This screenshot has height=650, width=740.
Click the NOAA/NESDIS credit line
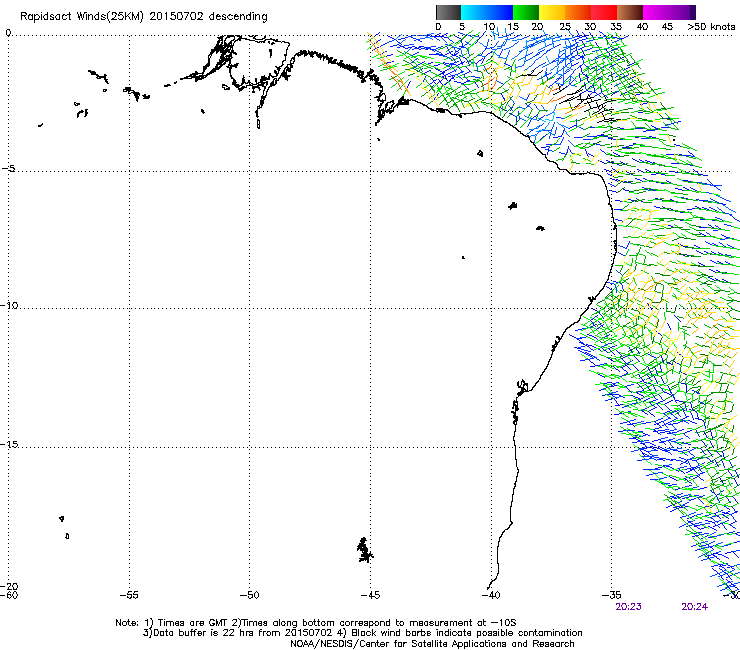click(432, 644)
